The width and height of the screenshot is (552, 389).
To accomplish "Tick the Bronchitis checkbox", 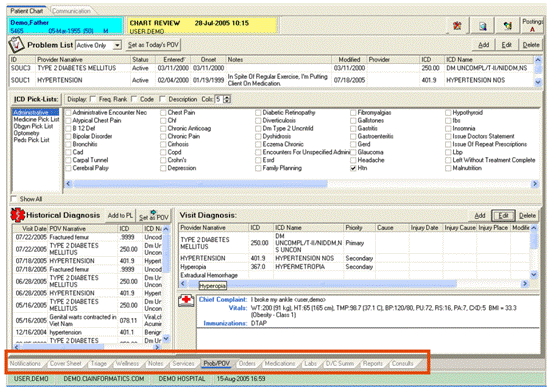I will [x=68, y=144].
